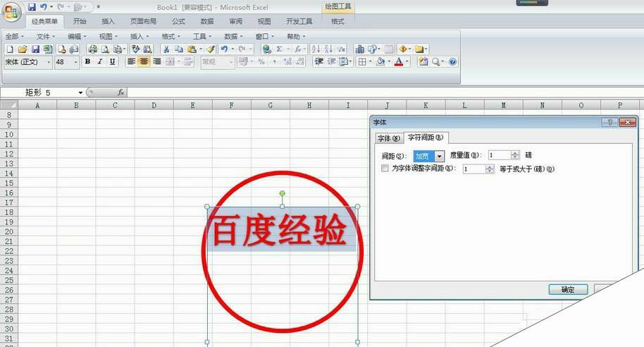Viewport: 644px width, 347px height.
Task: Click the Insert Function fx icon in formula bar
Action: [120, 92]
